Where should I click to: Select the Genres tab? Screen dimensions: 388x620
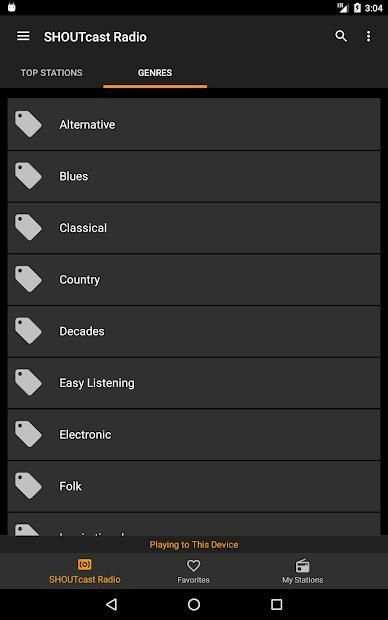coord(155,73)
